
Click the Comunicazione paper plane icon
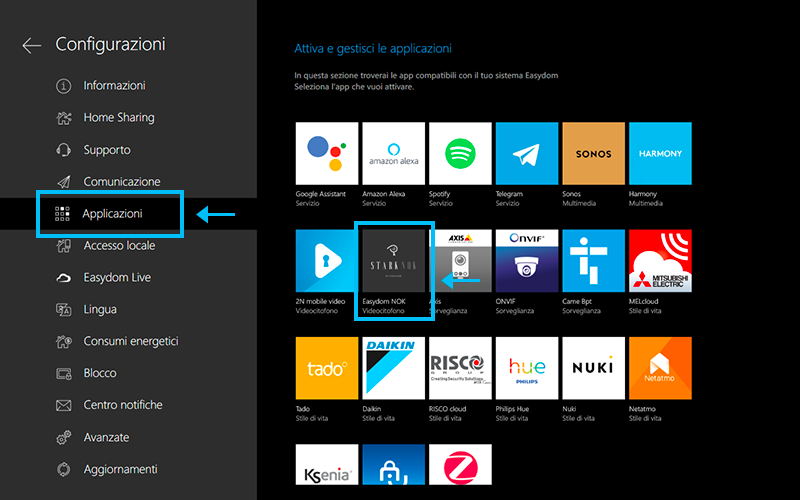point(63,182)
